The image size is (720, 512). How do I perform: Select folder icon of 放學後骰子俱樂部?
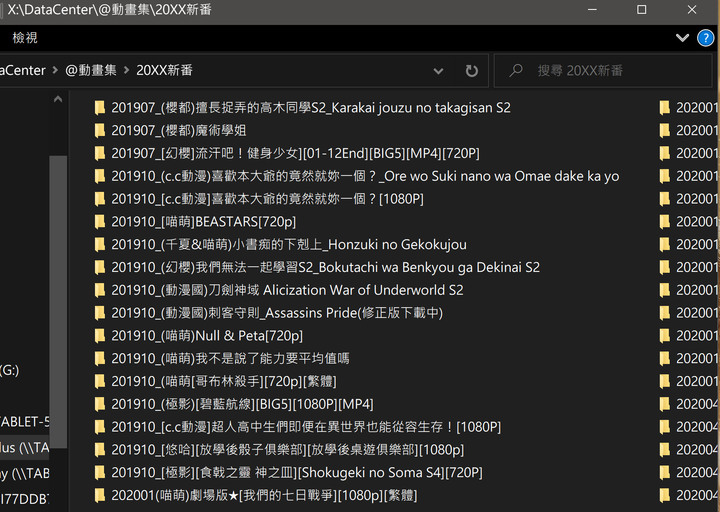click(x=100, y=450)
